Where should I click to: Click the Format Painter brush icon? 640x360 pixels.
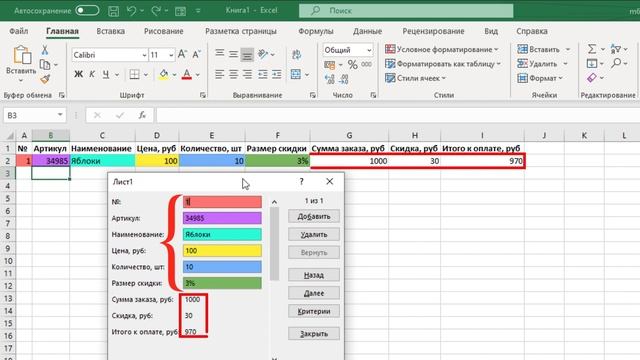45,79
